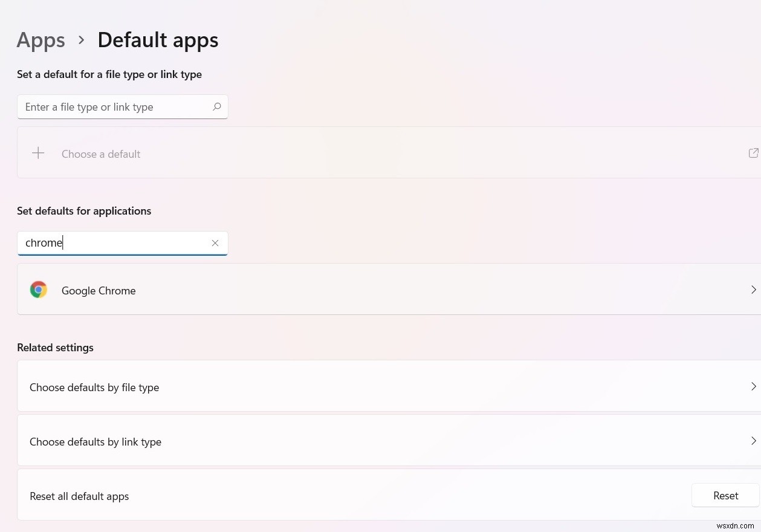
Task: Click the plus icon beside Choose a default
Action: (x=38, y=153)
